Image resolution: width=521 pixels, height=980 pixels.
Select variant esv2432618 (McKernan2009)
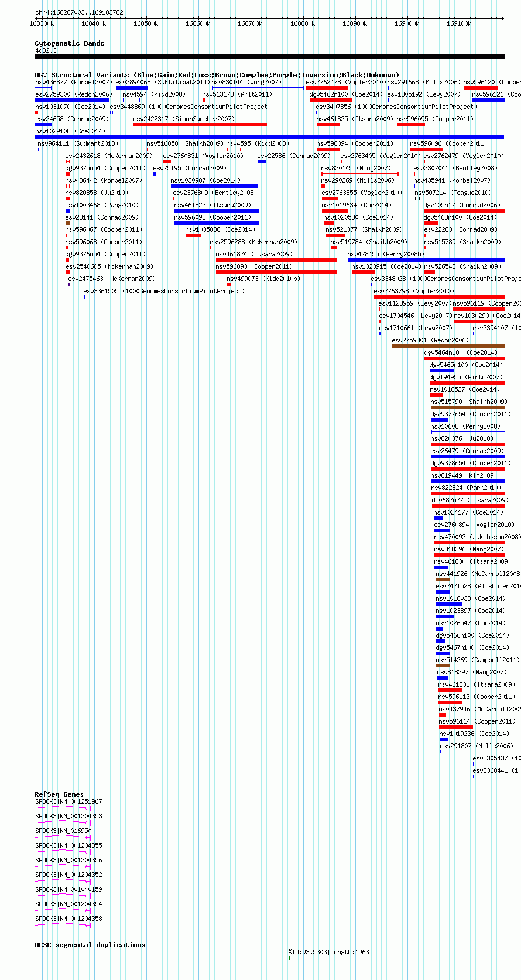point(109,156)
